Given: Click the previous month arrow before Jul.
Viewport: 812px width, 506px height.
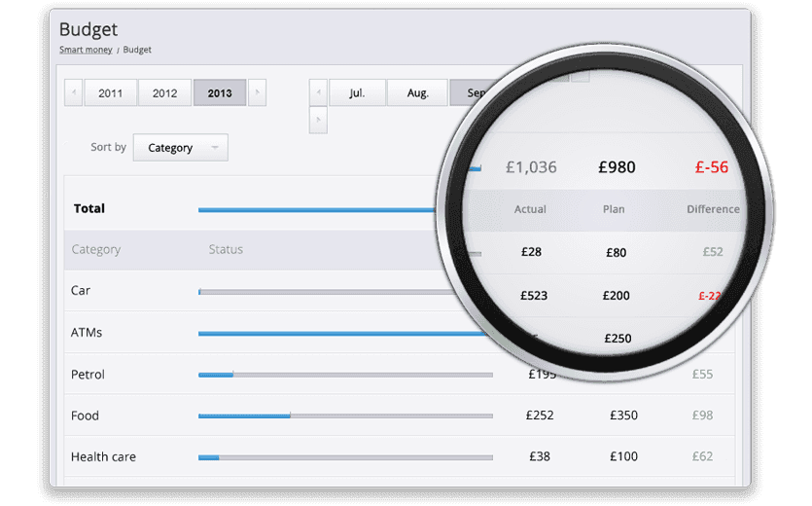Looking at the screenshot, I should (318, 93).
